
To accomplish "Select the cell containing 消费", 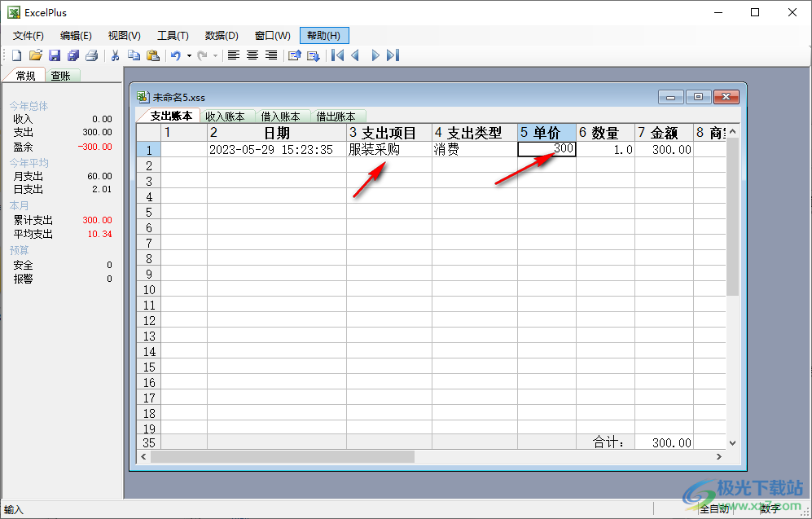I will tap(474, 149).
